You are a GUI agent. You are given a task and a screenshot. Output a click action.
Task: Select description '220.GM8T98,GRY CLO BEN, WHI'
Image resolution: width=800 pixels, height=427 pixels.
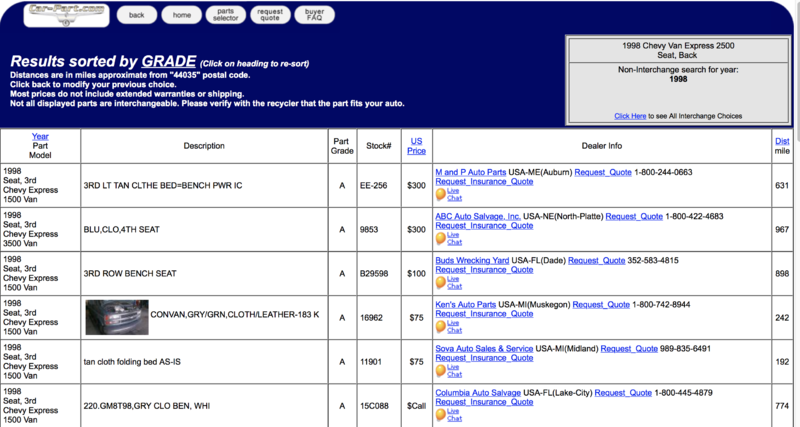(x=146, y=406)
